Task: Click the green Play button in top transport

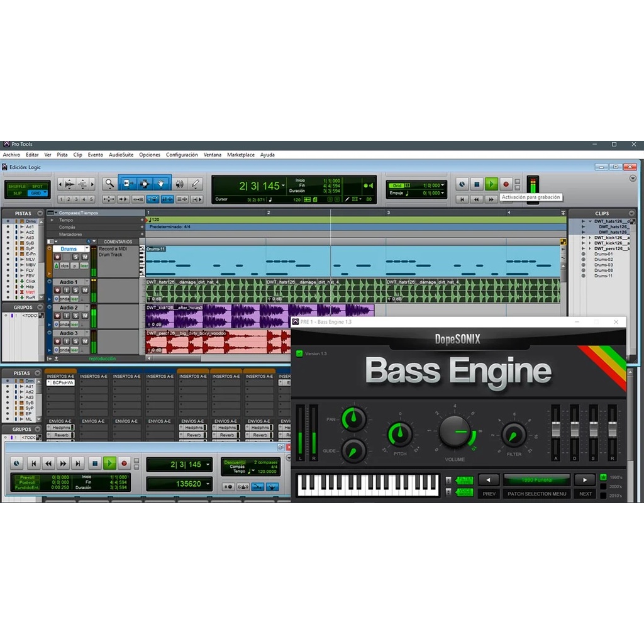Action: [x=491, y=184]
